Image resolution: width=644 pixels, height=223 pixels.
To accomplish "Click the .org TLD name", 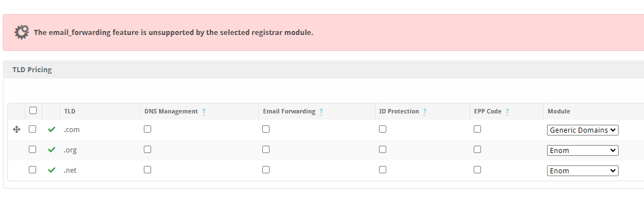I will tap(70, 150).
